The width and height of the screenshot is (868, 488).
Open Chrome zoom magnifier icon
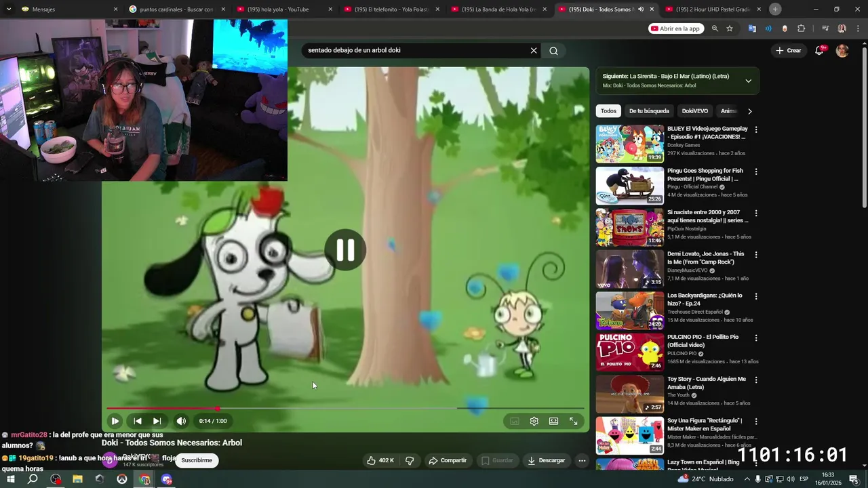click(715, 28)
